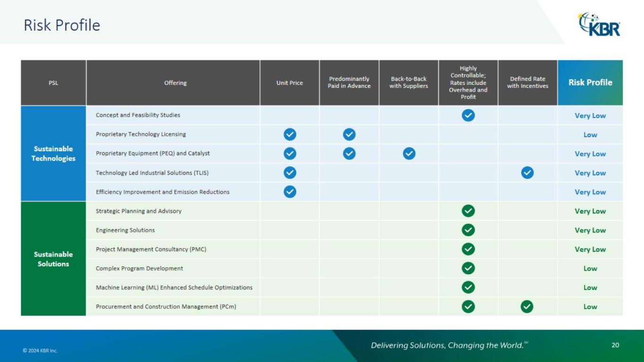Click the green check in the Engineering Solutions row
This screenshot has height=362, width=644.
468,230
